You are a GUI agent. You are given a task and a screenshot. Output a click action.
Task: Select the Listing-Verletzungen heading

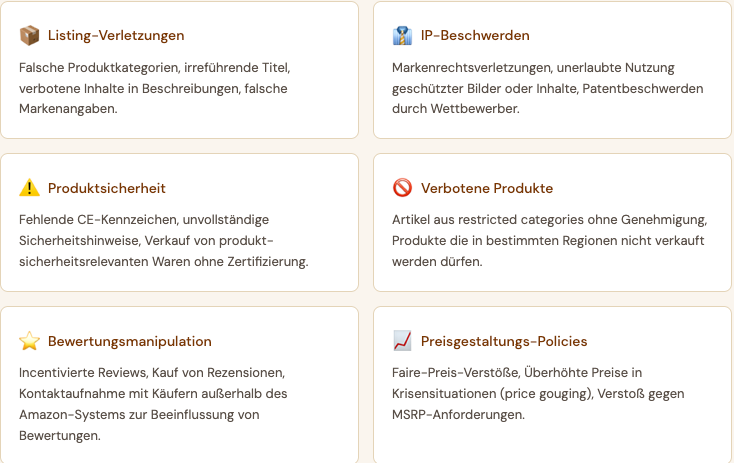[x=116, y=36]
